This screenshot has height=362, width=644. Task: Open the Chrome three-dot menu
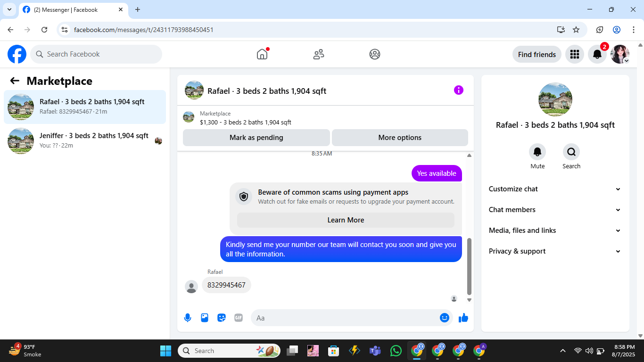(x=633, y=30)
